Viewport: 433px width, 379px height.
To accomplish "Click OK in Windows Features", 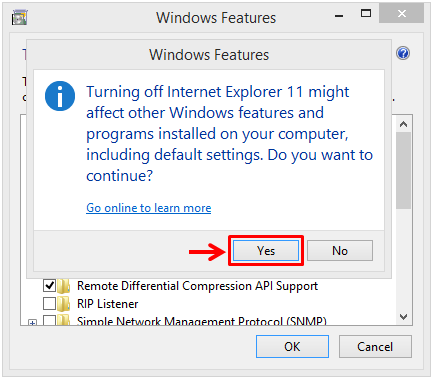I will click(292, 347).
